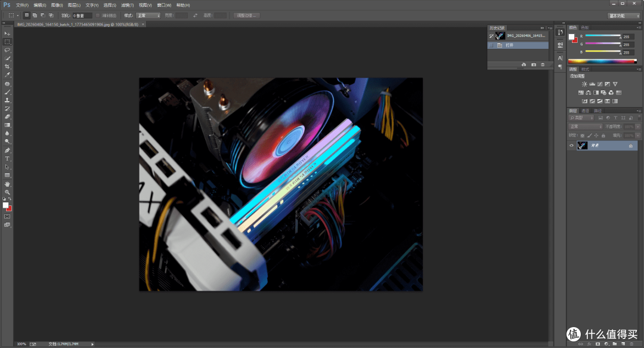Select the Zoom tool in toolbox

tap(7, 192)
